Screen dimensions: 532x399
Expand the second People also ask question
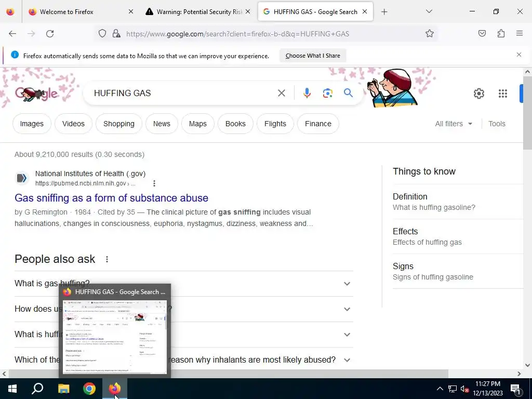pos(183,309)
